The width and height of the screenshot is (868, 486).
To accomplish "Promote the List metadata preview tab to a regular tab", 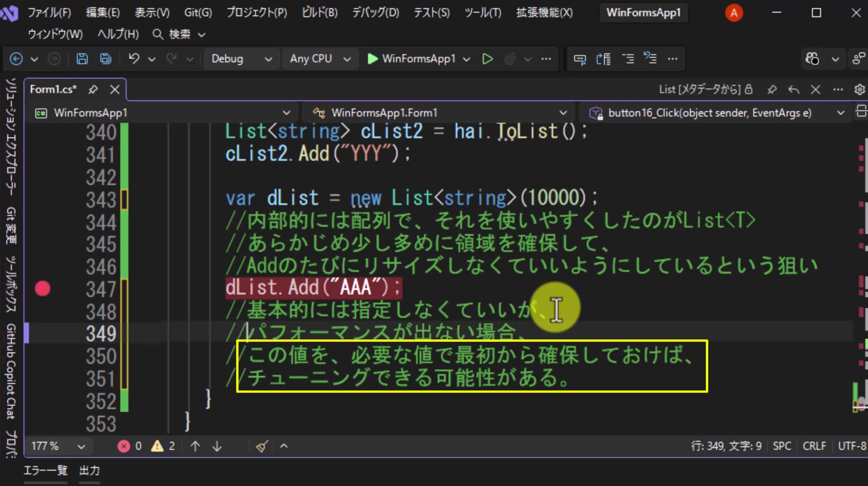I will (794, 89).
